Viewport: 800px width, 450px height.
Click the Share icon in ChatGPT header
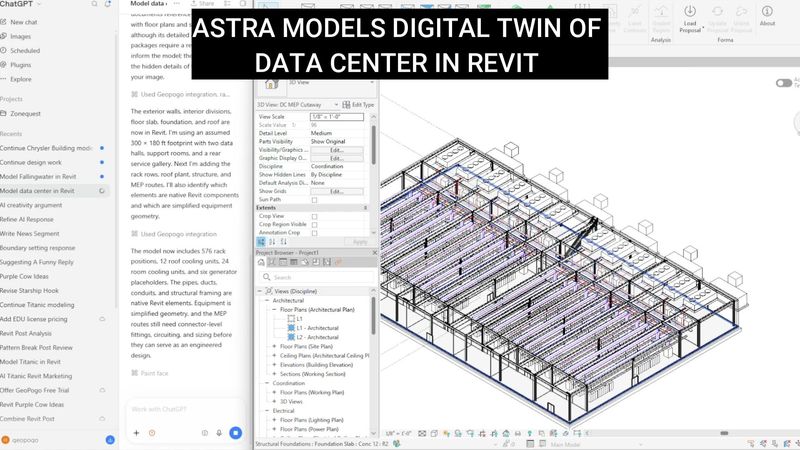pos(203,4)
